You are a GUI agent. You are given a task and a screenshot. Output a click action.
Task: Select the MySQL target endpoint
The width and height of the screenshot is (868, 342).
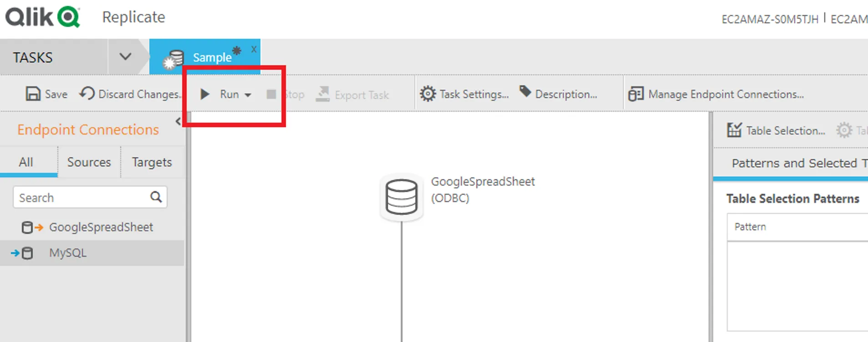(x=67, y=253)
